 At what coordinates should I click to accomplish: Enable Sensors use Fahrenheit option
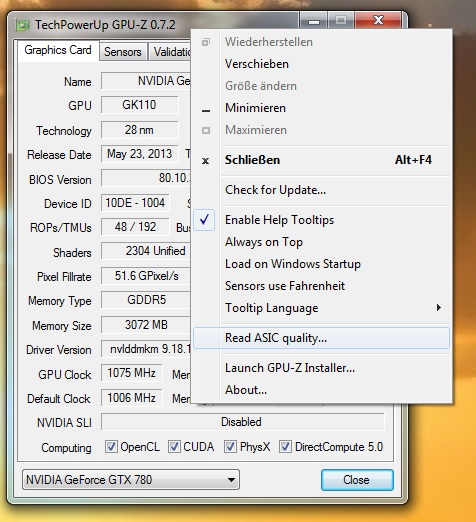coord(321,286)
